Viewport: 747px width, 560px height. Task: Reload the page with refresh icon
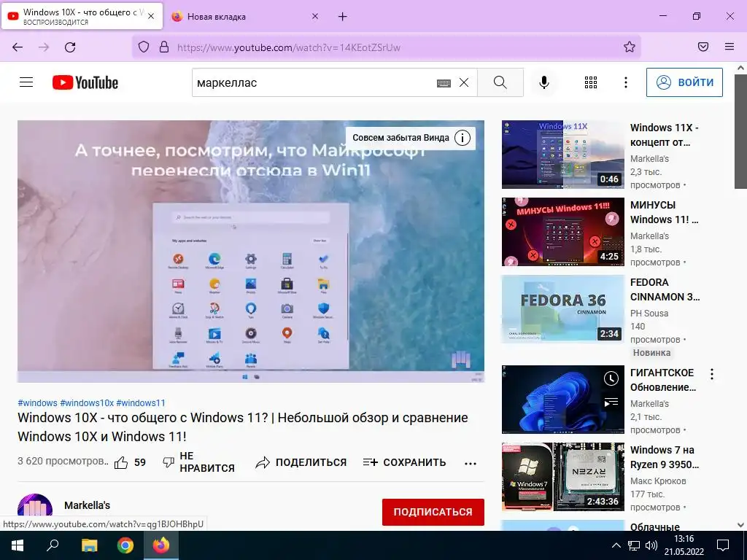pyautogui.click(x=70, y=47)
